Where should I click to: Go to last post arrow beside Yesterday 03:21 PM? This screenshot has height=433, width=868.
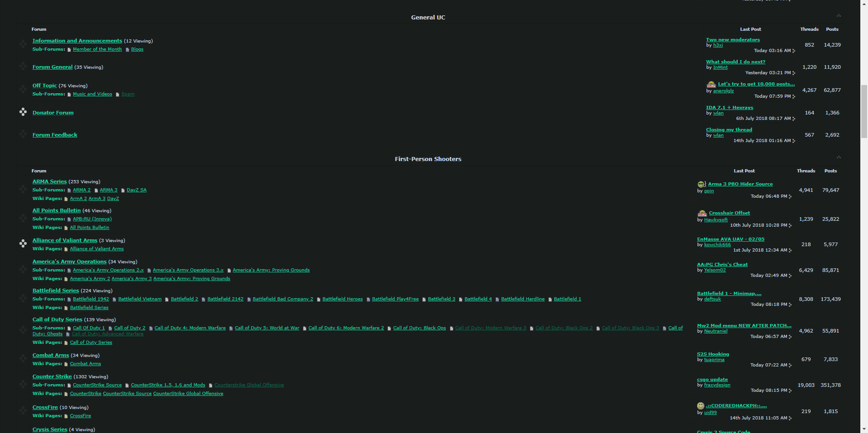[x=794, y=73]
